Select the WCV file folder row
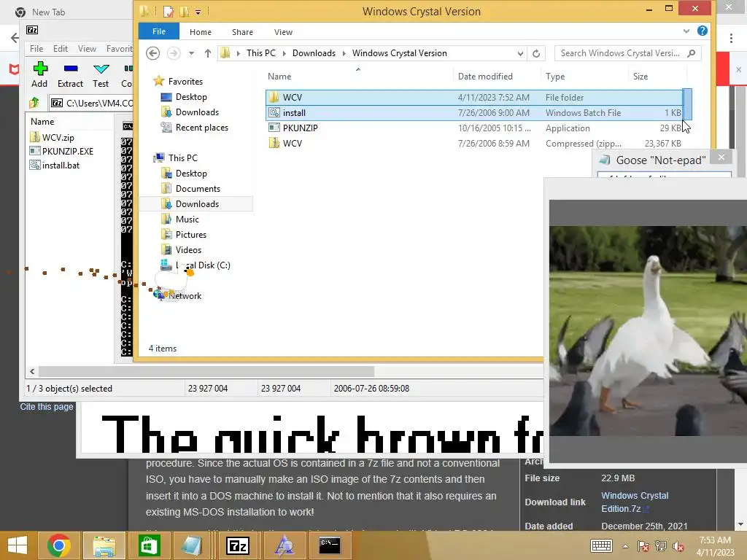Image resolution: width=747 pixels, height=560 pixels. click(474, 98)
